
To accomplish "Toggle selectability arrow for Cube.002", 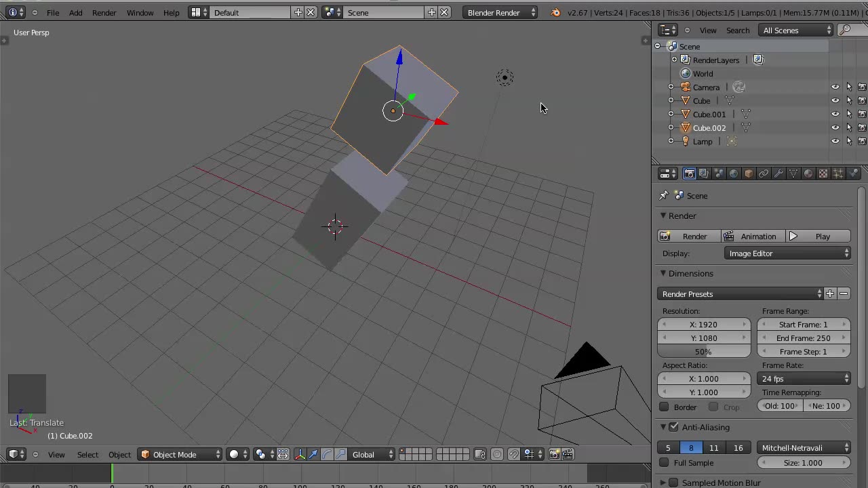I will [x=849, y=127].
